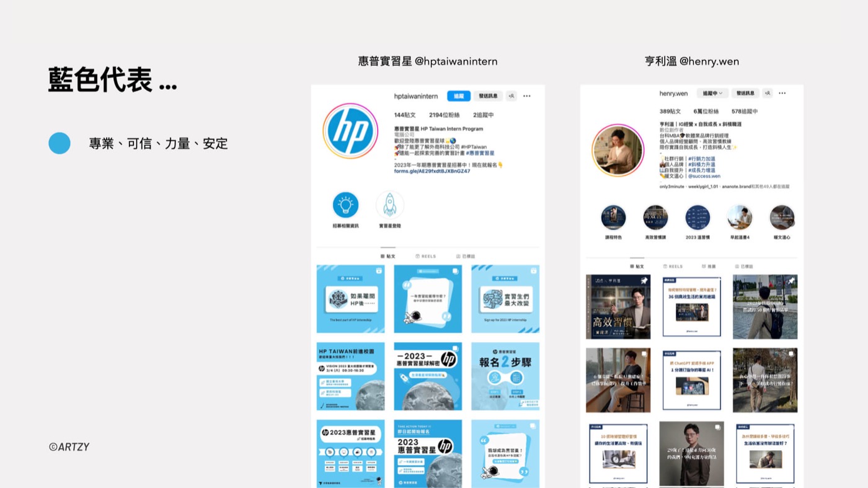Image resolution: width=868 pixels, height=488 pixels.
Task: Click the blue color circle swatch
Action: [x=60, y=143]
